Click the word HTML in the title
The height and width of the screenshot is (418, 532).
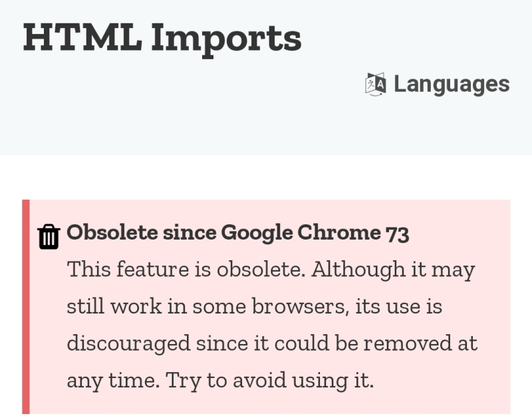click(x=82, y=37)
